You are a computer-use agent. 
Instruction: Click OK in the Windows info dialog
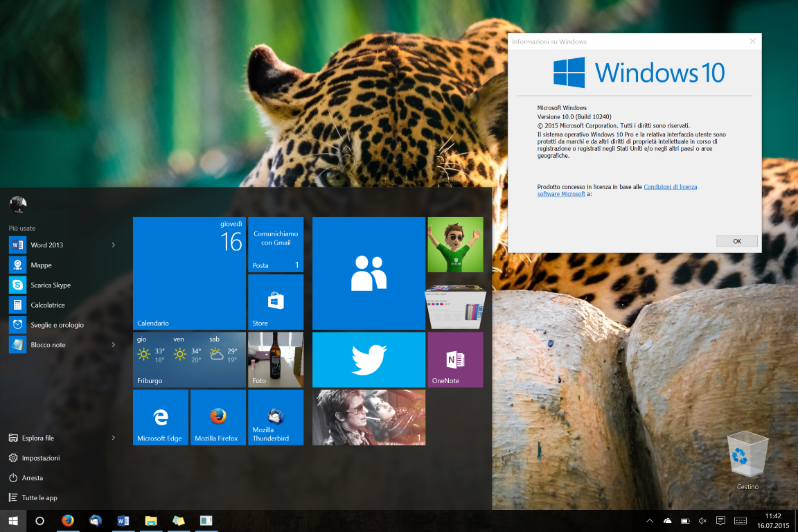pyautogui.click(x=737, y=241)
